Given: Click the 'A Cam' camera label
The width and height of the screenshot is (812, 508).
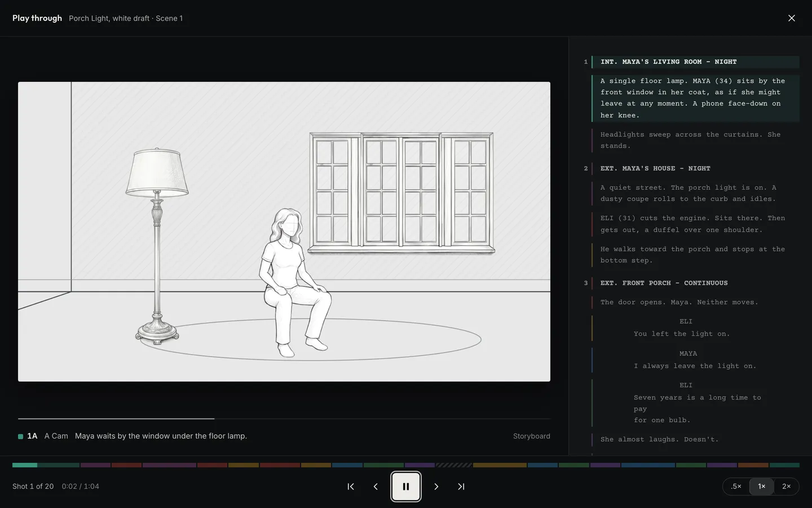Looking at the screenshot, I should (56, 436).
